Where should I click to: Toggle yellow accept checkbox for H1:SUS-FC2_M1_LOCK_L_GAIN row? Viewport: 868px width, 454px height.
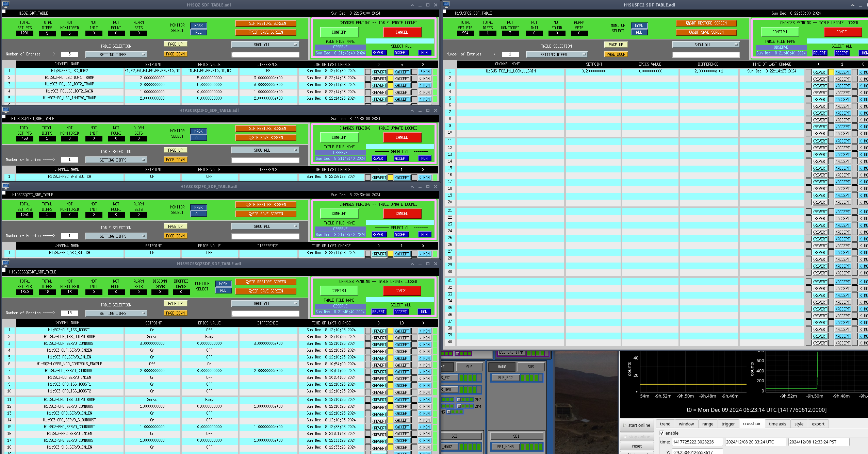click(831, 72)
